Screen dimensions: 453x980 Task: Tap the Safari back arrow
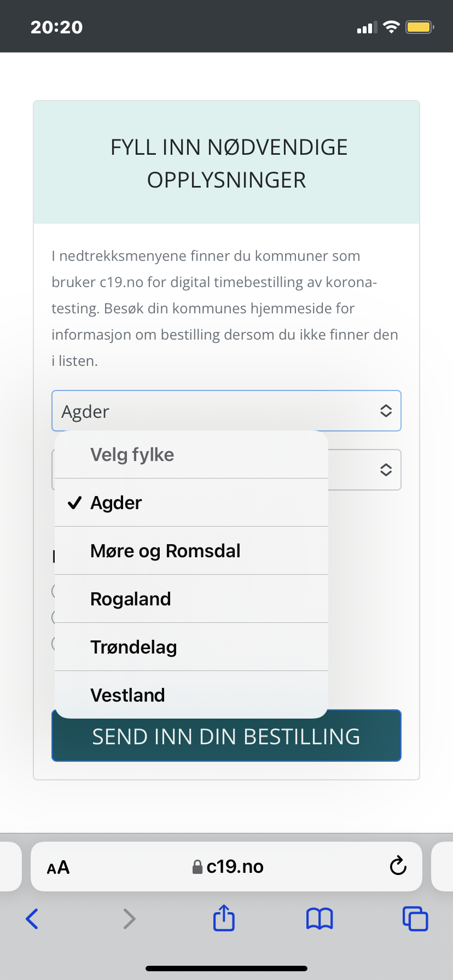click(x=32, y=918)
